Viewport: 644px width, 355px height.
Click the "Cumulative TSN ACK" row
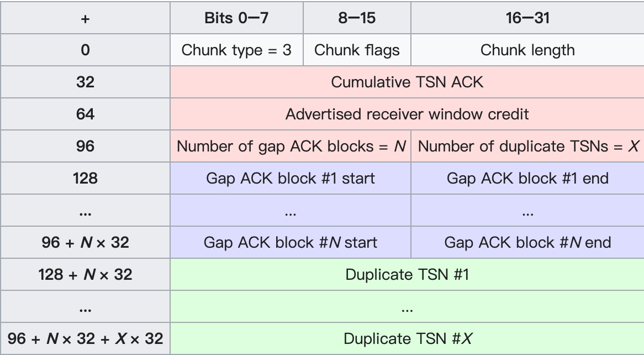tap(407, 82)
